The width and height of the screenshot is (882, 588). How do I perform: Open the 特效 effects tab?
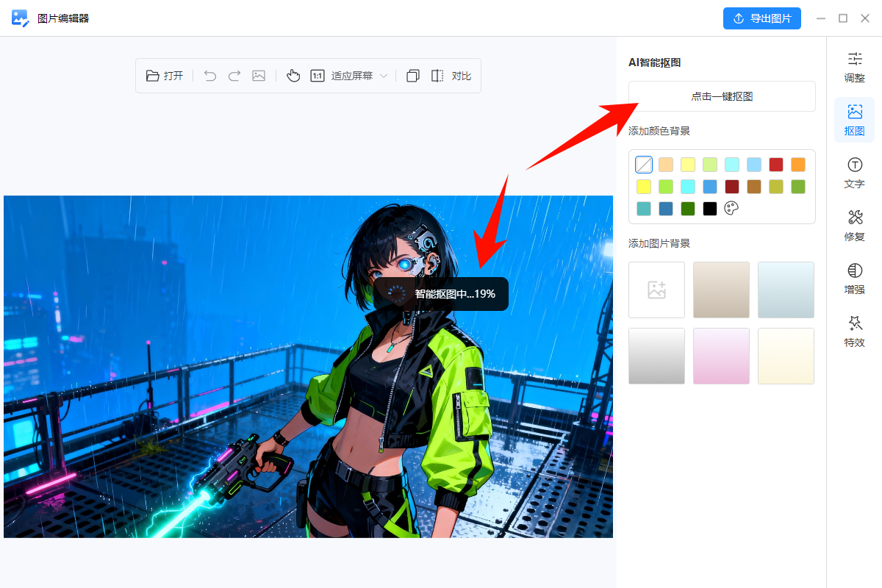855,332
